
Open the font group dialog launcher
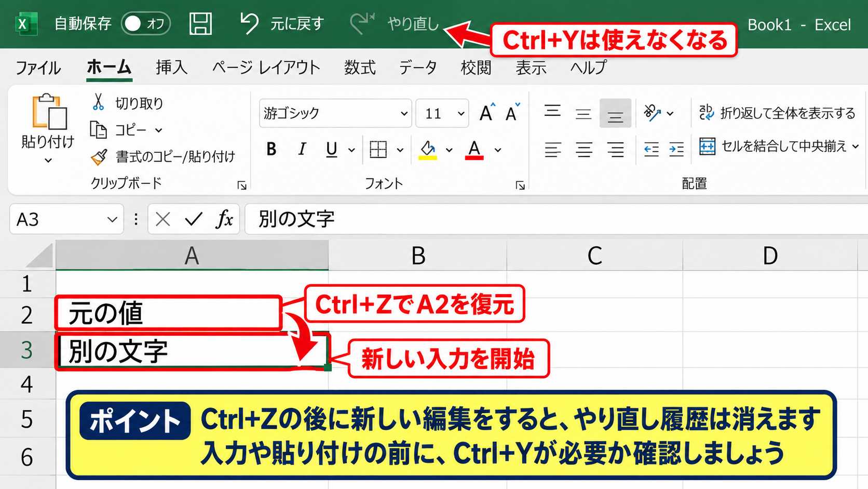(x=520, y=186)
